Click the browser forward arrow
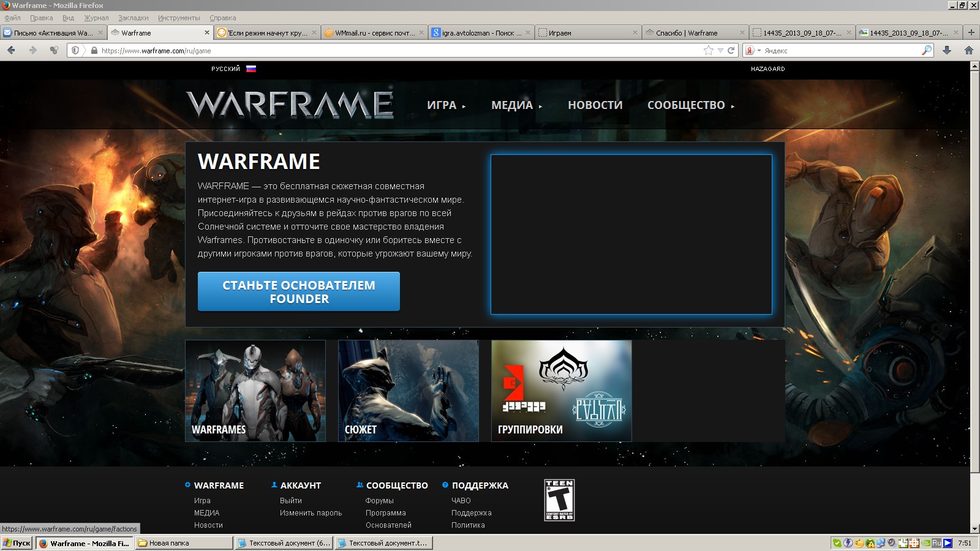The width and height of the screenshot is (980, 551). click(x=32, y=50)
